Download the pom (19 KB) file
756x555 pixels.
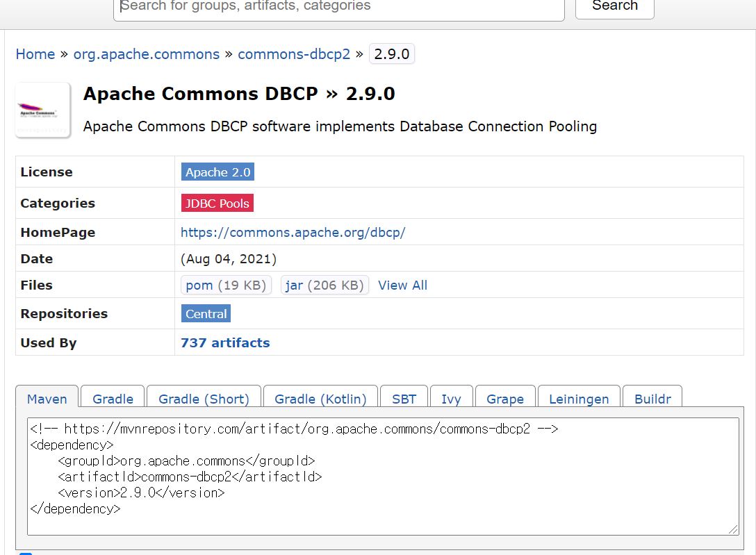[226, 285]
